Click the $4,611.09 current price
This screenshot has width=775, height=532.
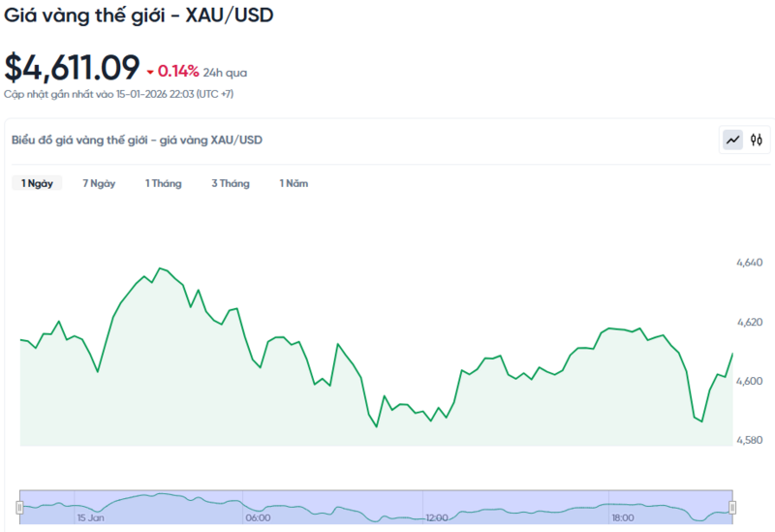point(72,67)
